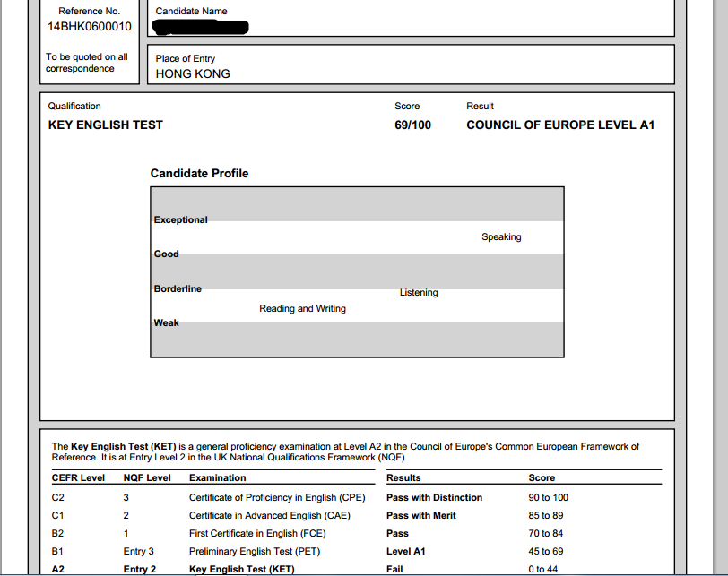Viewport: 728px width, 576px height.
Task: Click the Speaking marker in profile chart
Action: point(501,237)
